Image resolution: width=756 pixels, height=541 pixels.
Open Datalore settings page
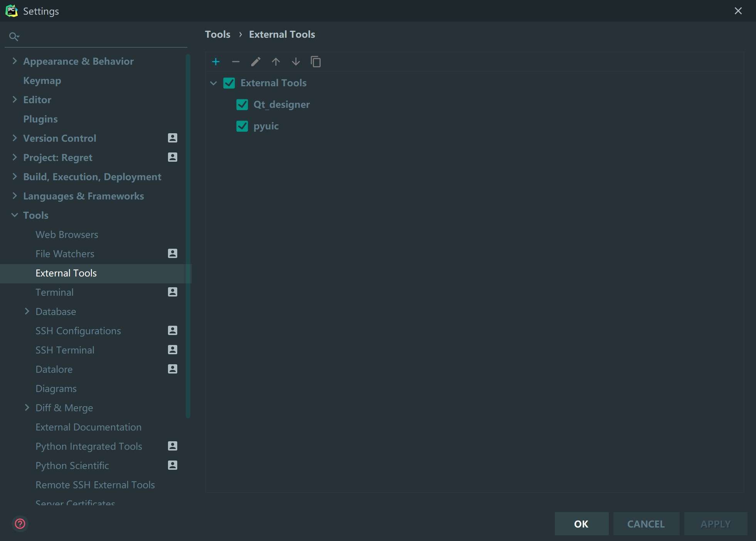pos(54,369)
